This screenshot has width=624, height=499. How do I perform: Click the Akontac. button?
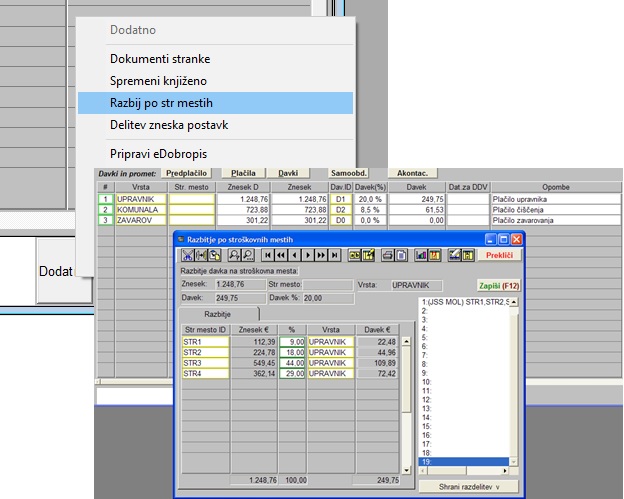pyautogui.click(x=412, y=173)
